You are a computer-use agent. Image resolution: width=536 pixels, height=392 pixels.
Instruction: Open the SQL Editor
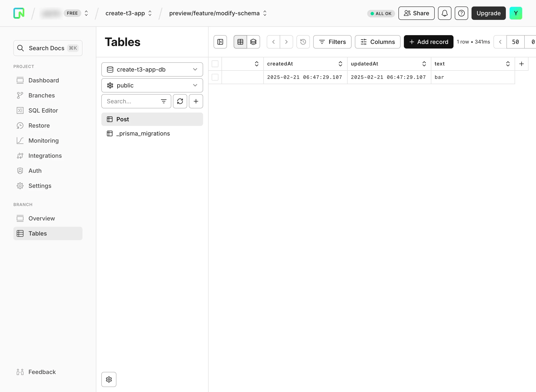[48, 111]
